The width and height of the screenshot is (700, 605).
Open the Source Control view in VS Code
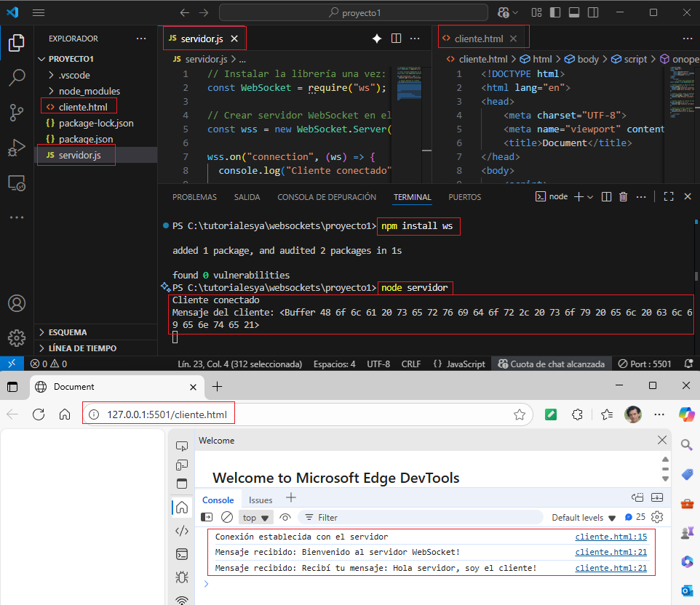[16, 113]
